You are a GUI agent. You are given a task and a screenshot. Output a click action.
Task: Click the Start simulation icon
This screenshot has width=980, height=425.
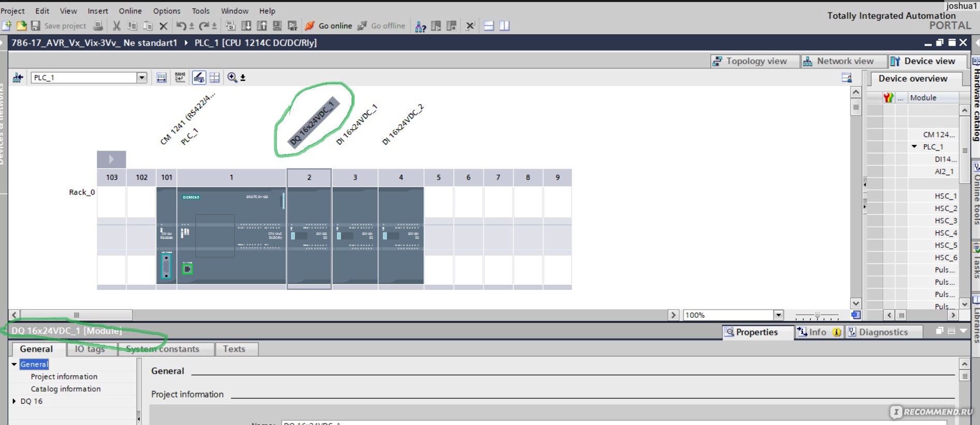coord(277,25)
